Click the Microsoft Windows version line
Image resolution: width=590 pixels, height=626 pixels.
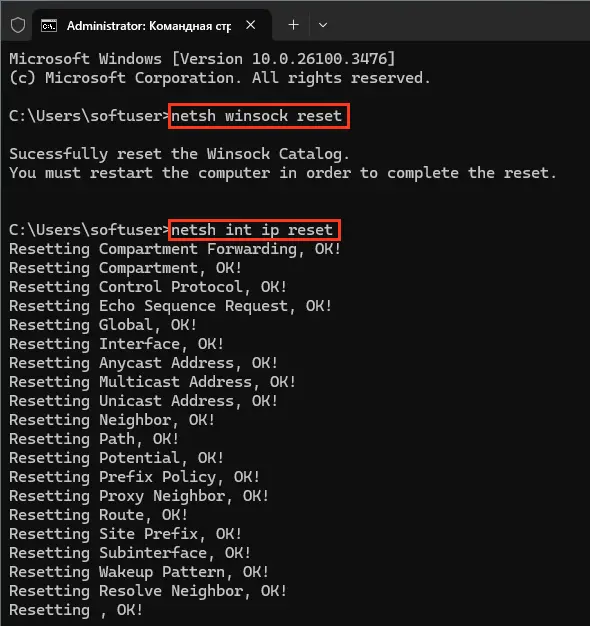click(x=202, y=59)
